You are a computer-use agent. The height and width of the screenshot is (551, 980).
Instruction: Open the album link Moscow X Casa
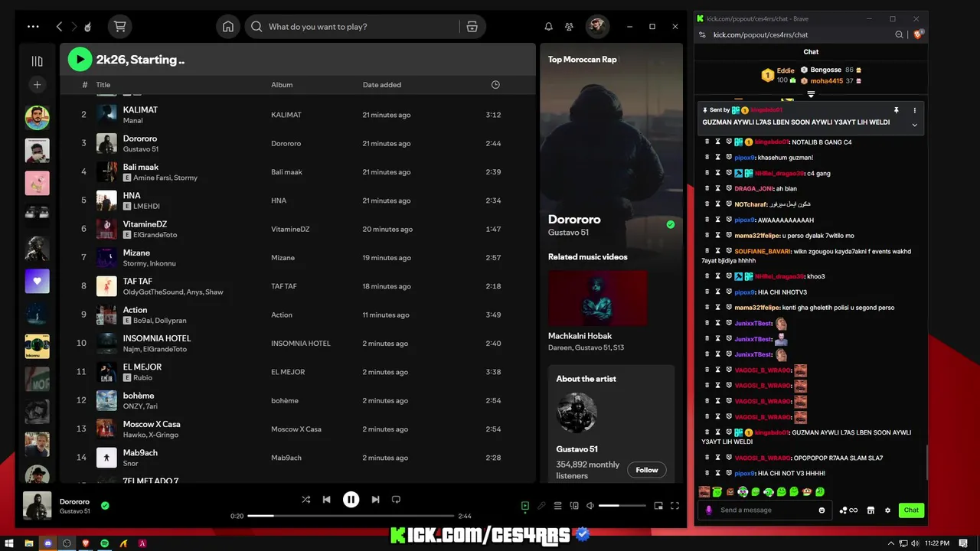tap(296, 429)
